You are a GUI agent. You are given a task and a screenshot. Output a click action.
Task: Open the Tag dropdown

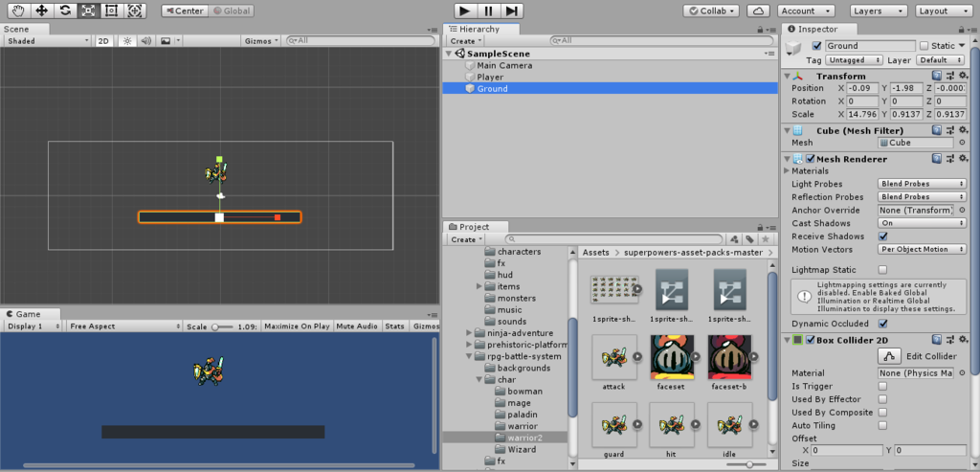pyautogui.click(x=854, y=60)
